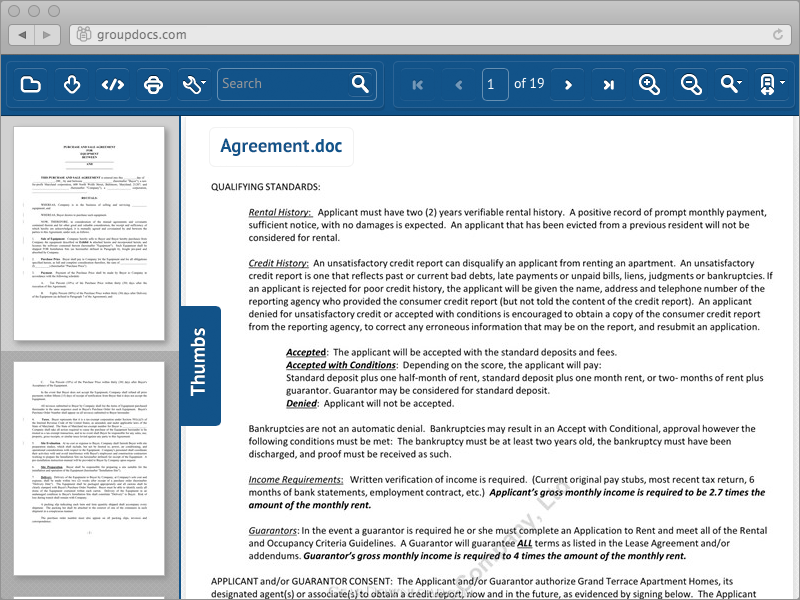Click the open folder icon in toolbar
The image size is (800, 600).
tap(31, 84)
